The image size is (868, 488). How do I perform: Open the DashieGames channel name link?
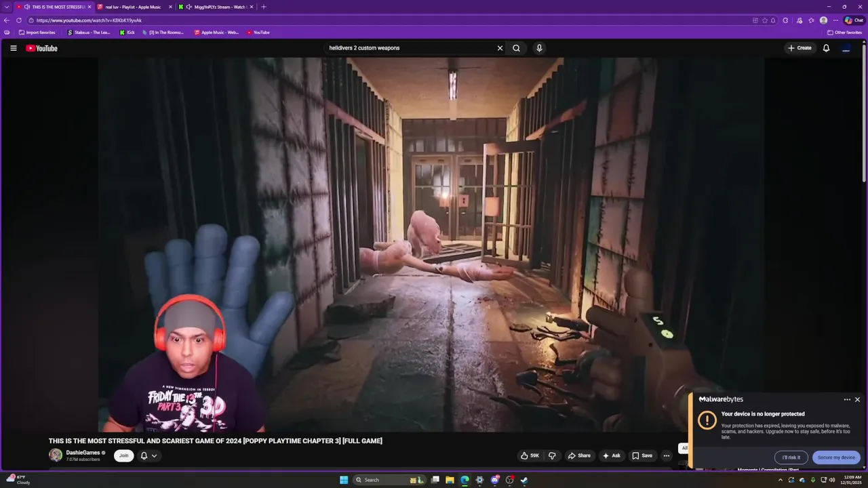tap(83, 453)
